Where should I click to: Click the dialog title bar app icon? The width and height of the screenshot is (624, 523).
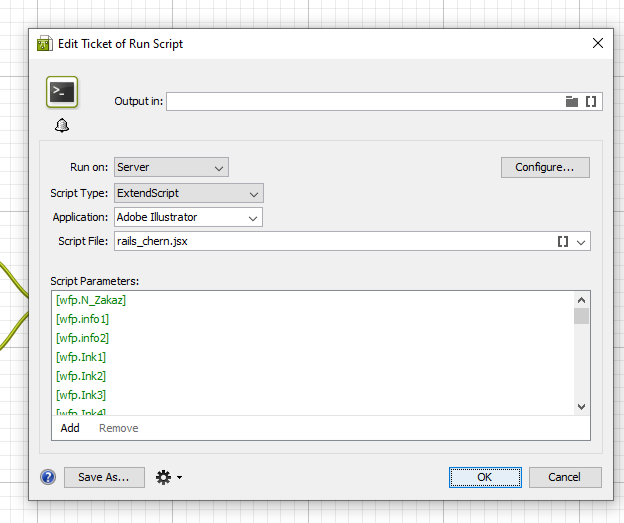[x=45, y=44]
